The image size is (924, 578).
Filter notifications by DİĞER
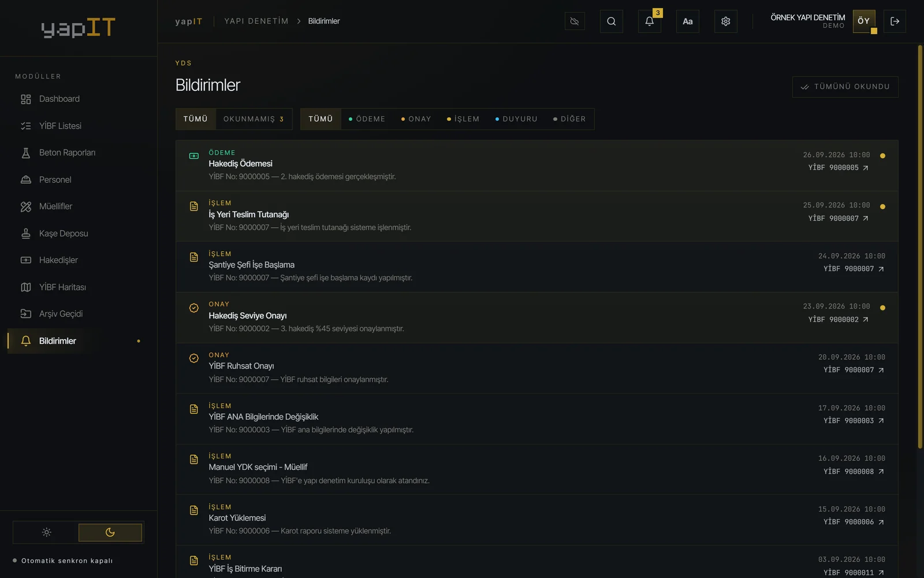[x=569, y=119]
